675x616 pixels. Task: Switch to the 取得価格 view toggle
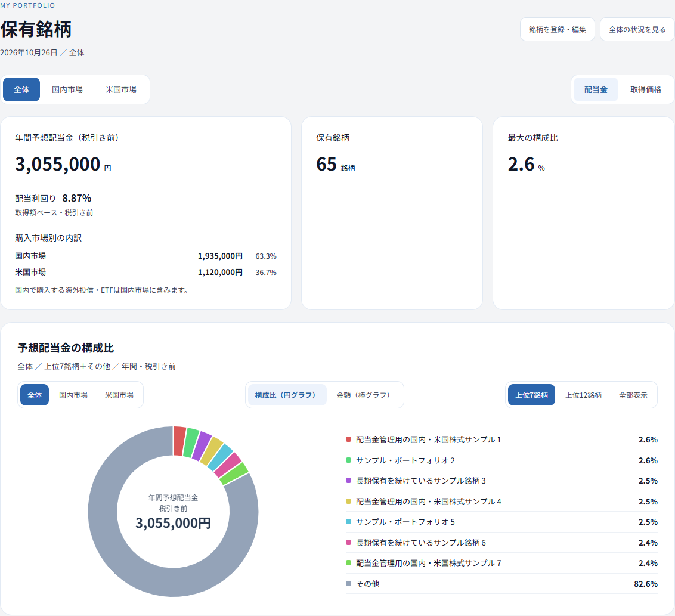click(645, 89)
